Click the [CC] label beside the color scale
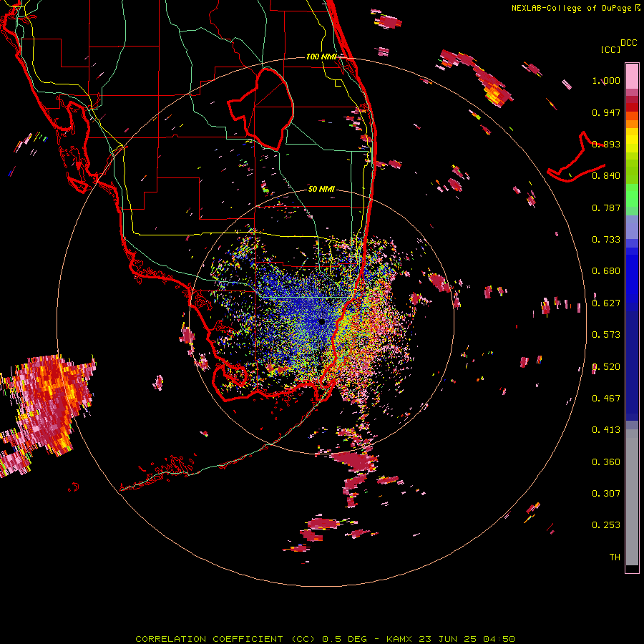This screenshot has height=644, width=644. click(x=610, y=49)
